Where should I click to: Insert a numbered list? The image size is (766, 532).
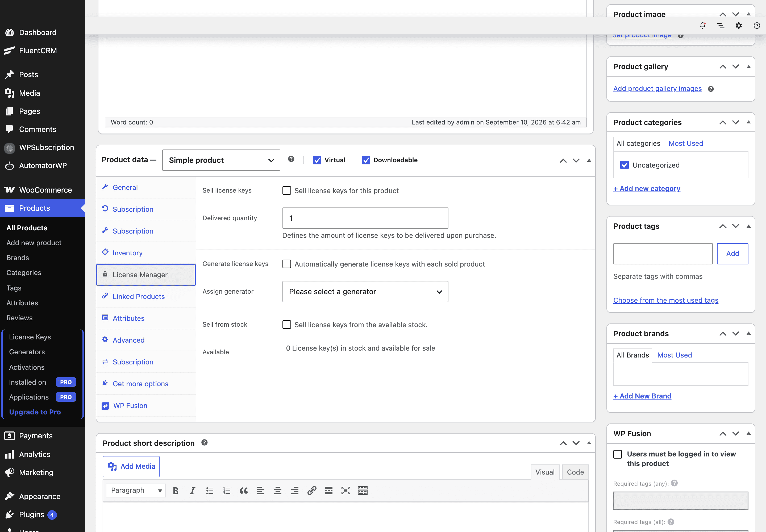227,490
